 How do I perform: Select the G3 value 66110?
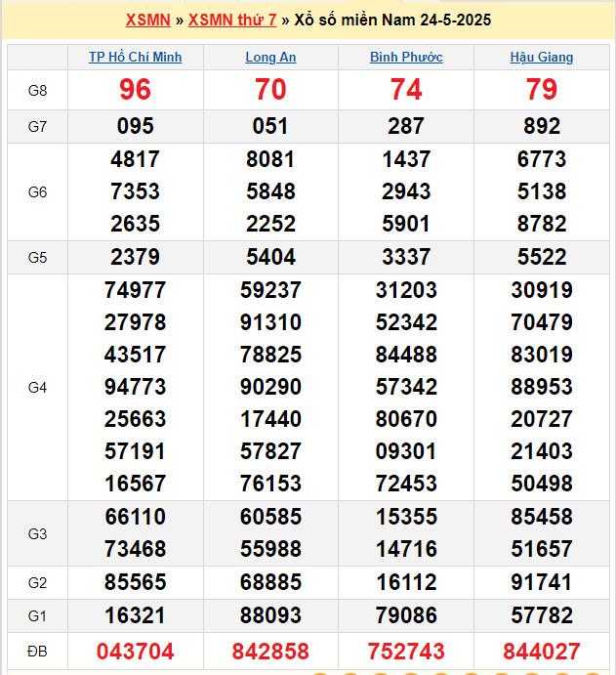click(x=135, y=517)
